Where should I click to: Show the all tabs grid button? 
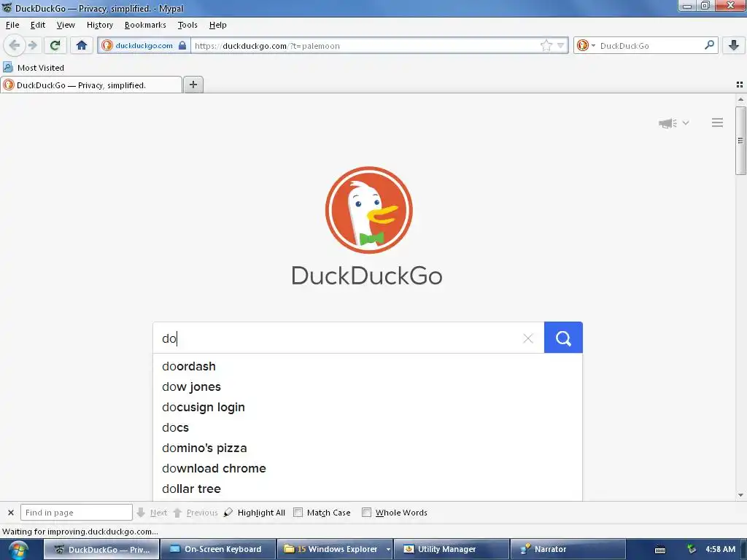pos(740,85)
